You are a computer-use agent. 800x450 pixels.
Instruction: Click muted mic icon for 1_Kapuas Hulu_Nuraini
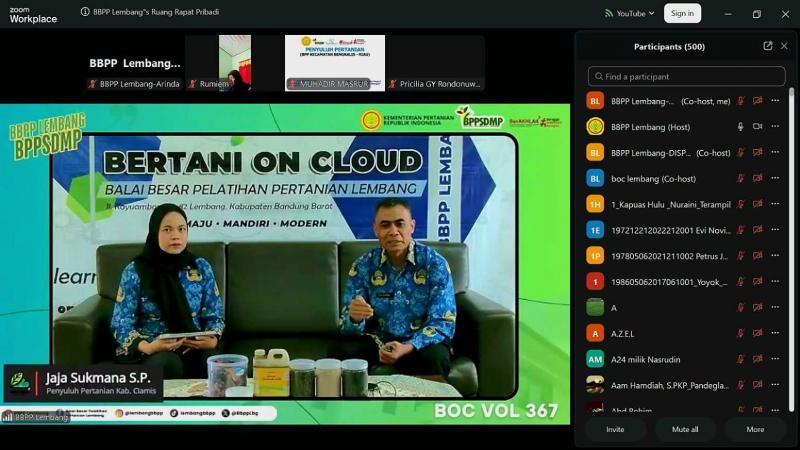click(740, 204)
